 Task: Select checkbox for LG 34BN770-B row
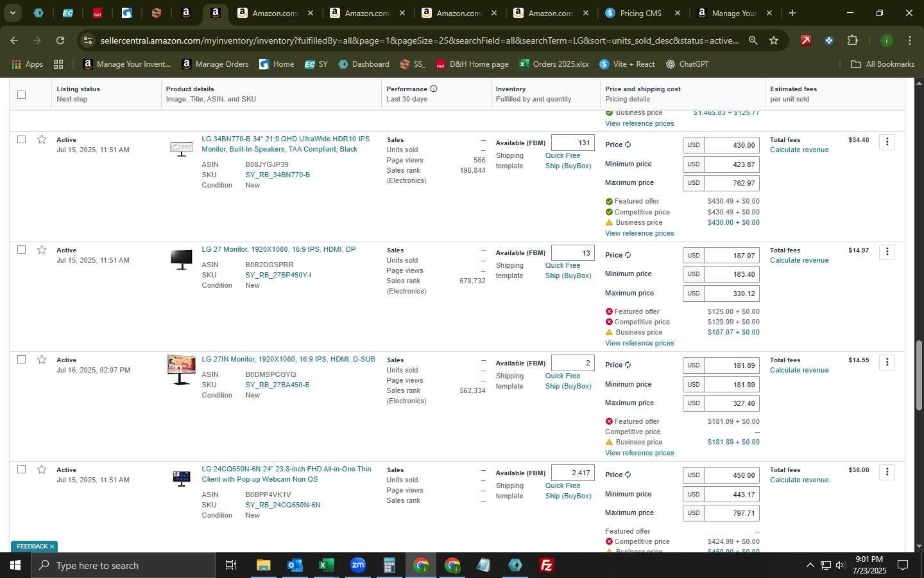tap(21, 139)
